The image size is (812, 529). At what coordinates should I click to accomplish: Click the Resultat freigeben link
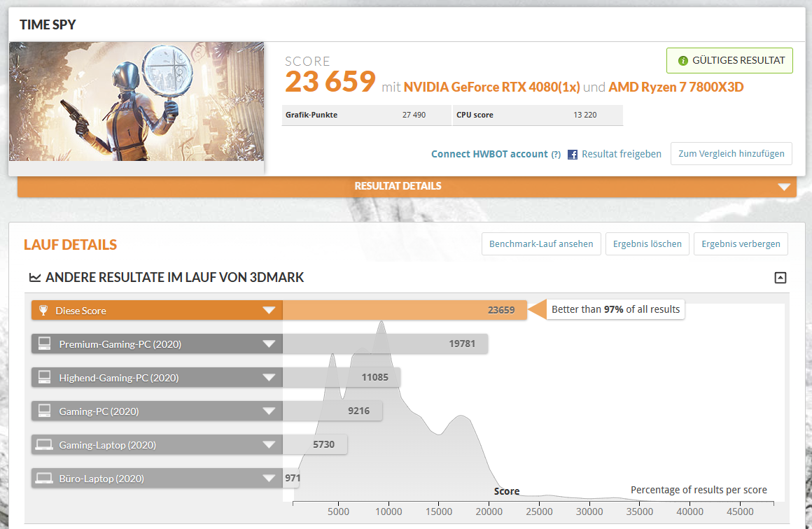click(x=622, y=154)
